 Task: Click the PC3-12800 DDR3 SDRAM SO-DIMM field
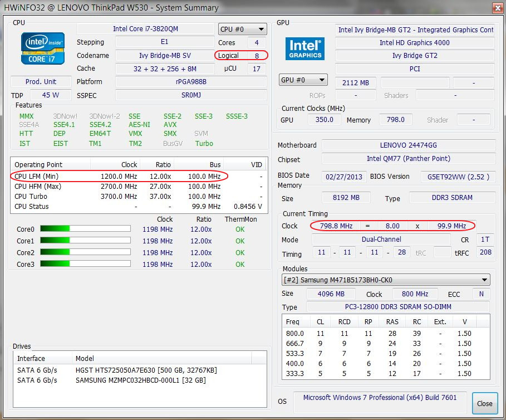[398, 307]
